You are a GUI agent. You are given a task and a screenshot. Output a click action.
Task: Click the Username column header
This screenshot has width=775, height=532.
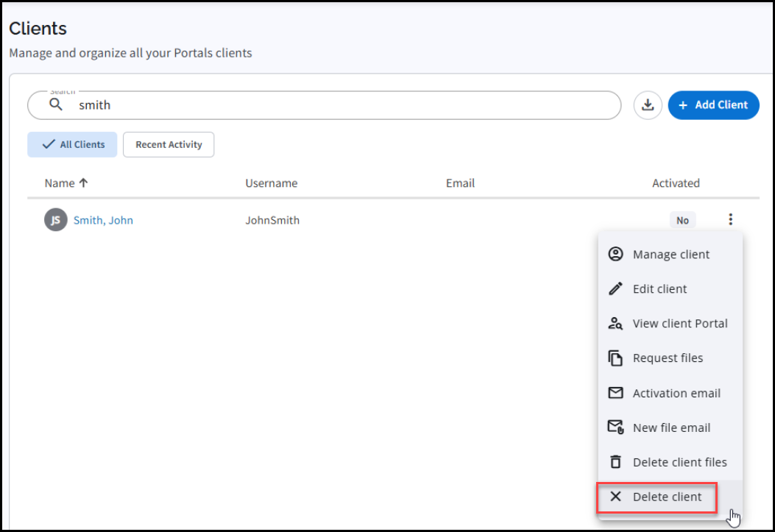272,183
